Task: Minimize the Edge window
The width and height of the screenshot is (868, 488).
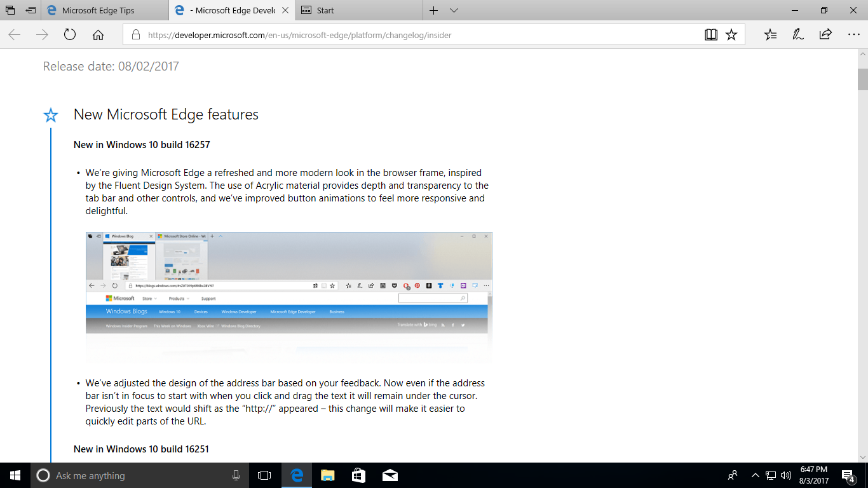Action: [795, 10]
